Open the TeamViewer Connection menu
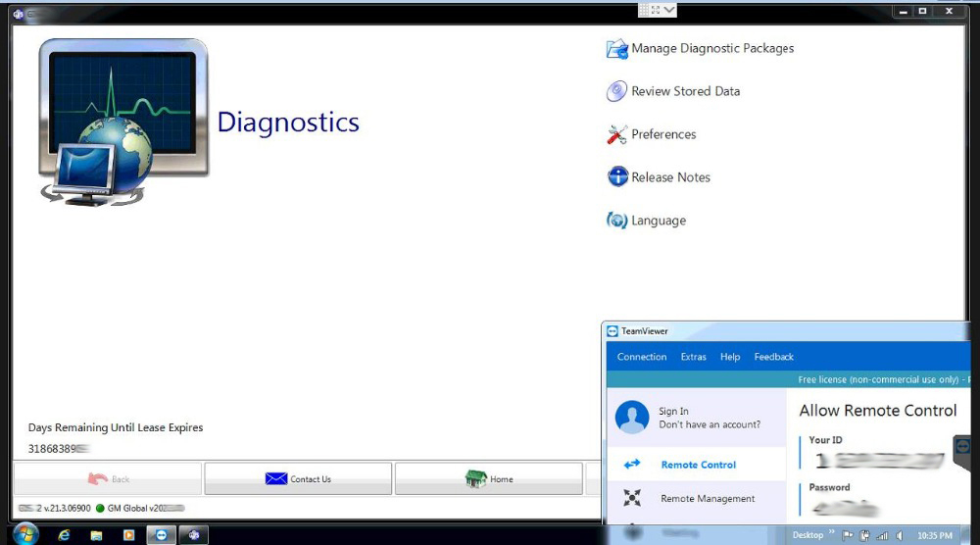980x545 pixels. coord(642,357)
